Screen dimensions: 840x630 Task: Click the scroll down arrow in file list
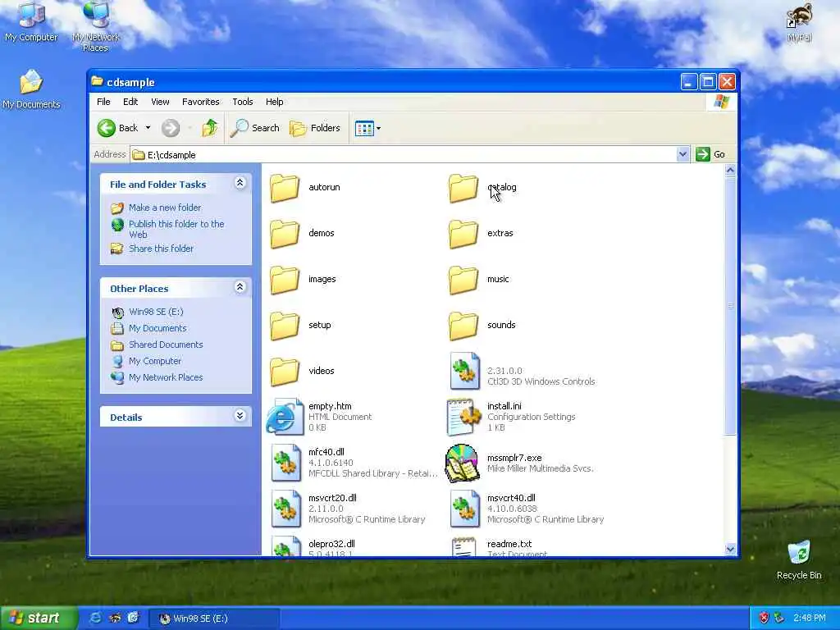730,549
